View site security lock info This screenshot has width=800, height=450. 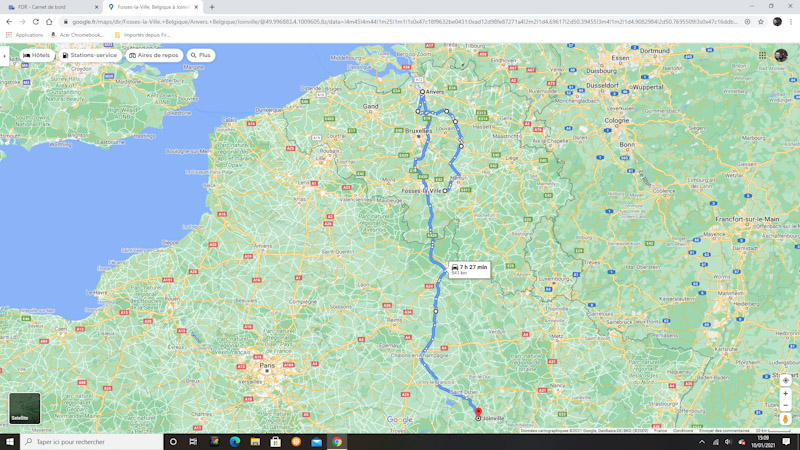[x=65, y=21]
